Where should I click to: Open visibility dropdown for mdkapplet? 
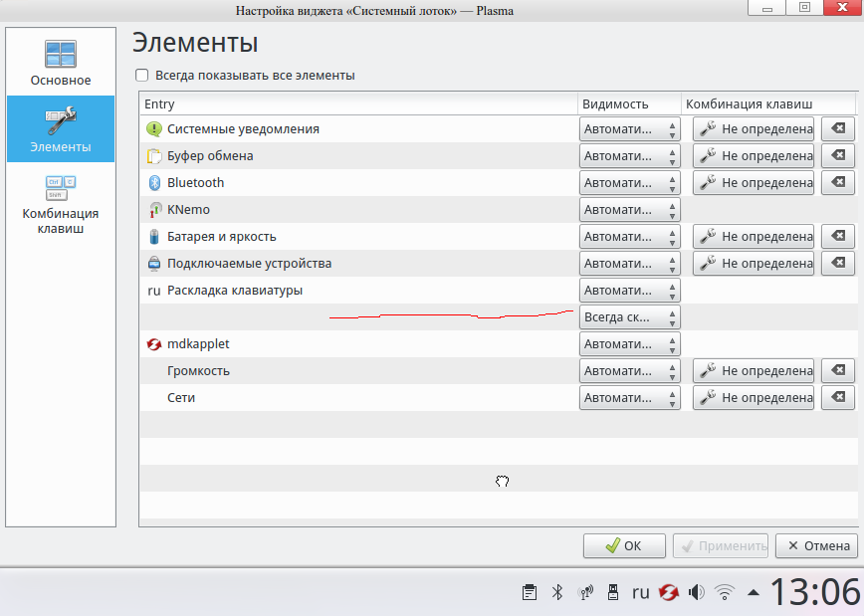coord(630,344)
